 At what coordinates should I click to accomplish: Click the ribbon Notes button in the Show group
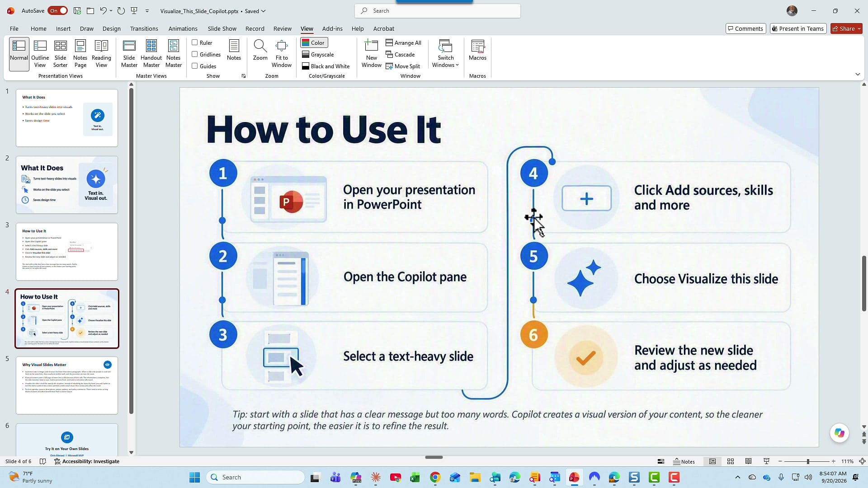coord(234,50)
